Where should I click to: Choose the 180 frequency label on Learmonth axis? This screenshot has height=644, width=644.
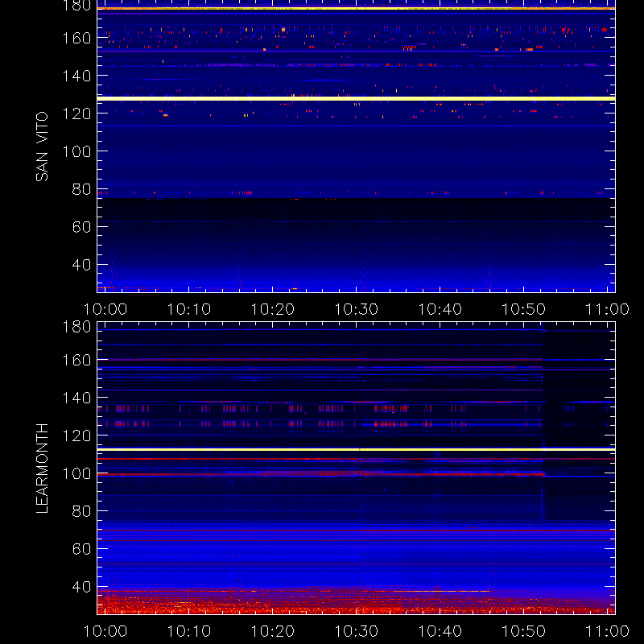76,327
